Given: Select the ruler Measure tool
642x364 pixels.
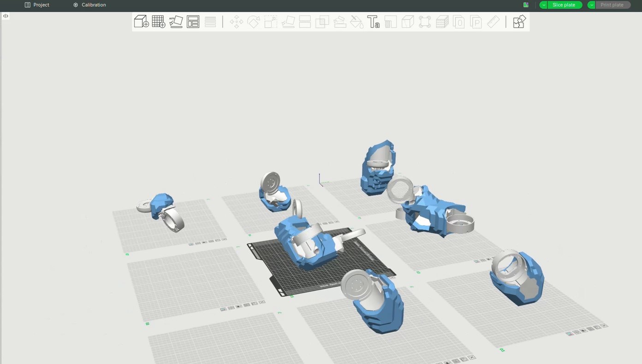Looking at the screenshot, I should [x=493, y=22].
